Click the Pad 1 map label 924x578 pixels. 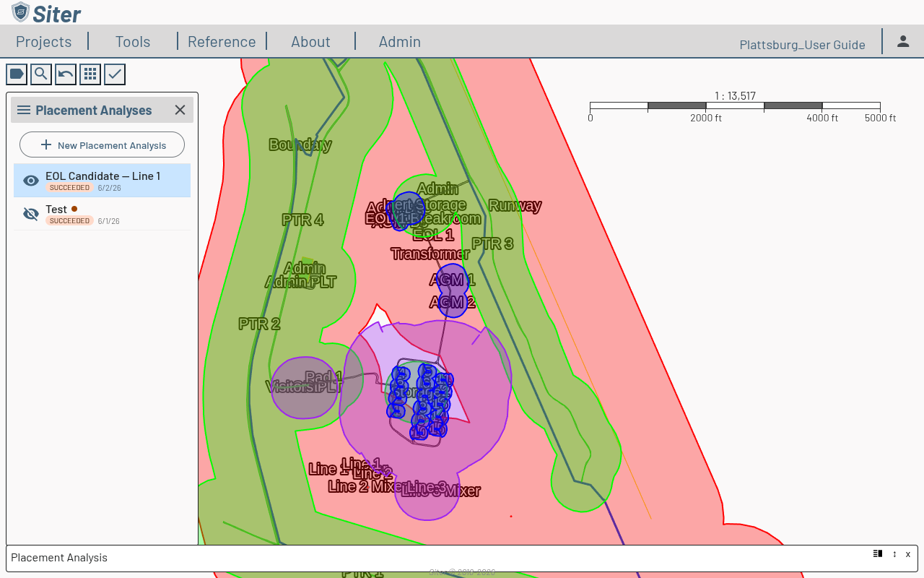(323, 377)
